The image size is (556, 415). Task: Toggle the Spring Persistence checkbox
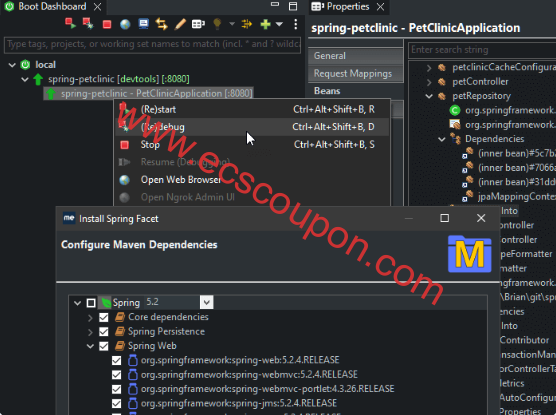point(104,332)
